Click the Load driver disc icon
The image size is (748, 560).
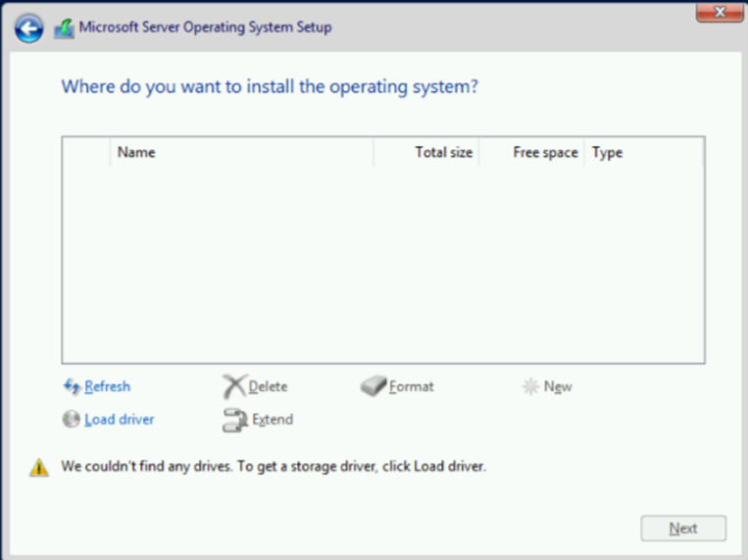[x=72, y=419]
